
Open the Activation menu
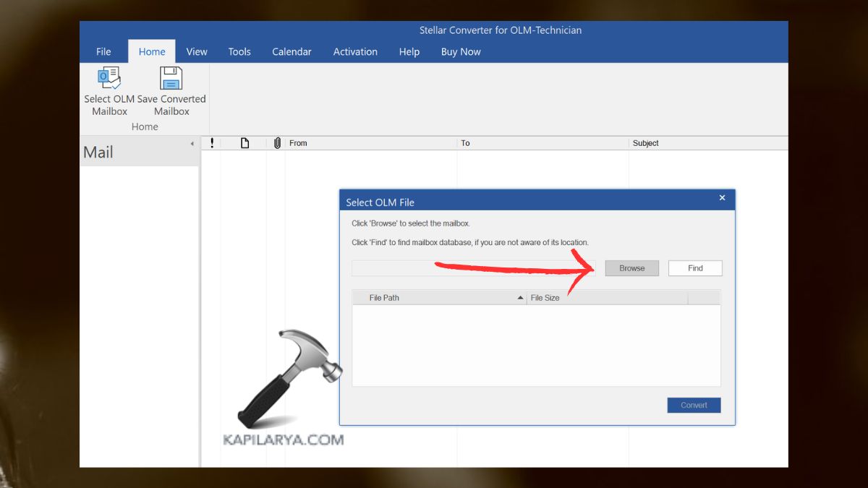pos(355,51)
